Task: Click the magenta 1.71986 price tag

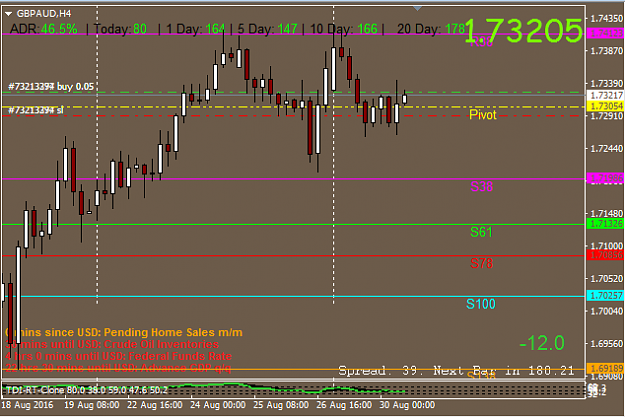Action: [x=606, y=179]
